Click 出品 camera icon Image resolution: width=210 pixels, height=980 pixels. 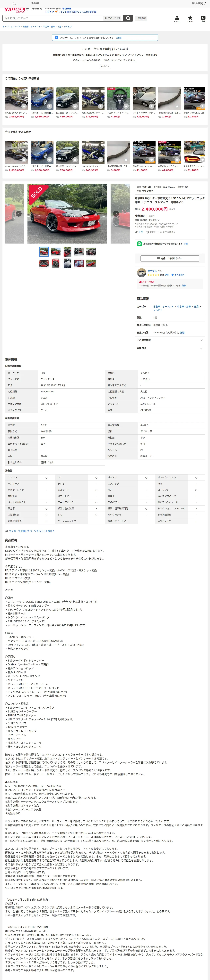(203, 18)
